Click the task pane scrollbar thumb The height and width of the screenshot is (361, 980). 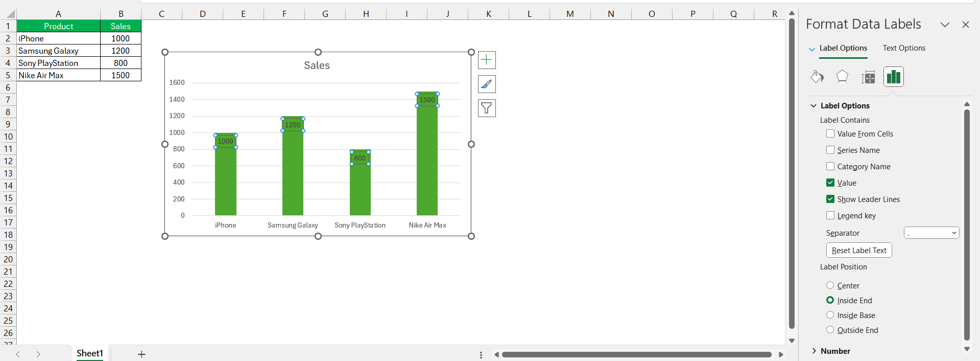[x=967, y=225]
